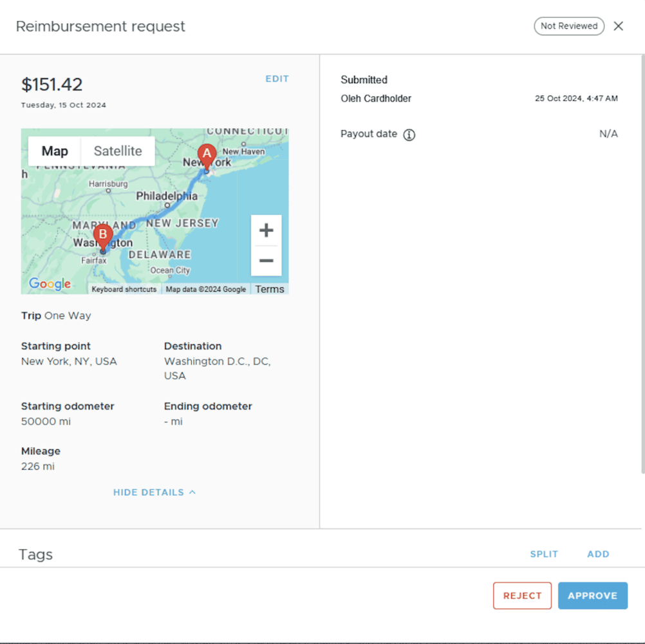Open Google Maps Terms link
The height and width of the screenshot is (644, 645).
269,289
